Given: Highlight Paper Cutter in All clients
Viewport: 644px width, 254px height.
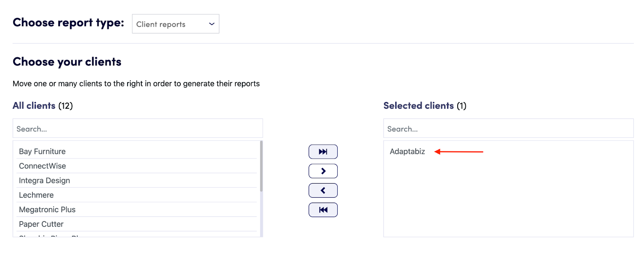Looking at the screenshot, I should 41,224.
